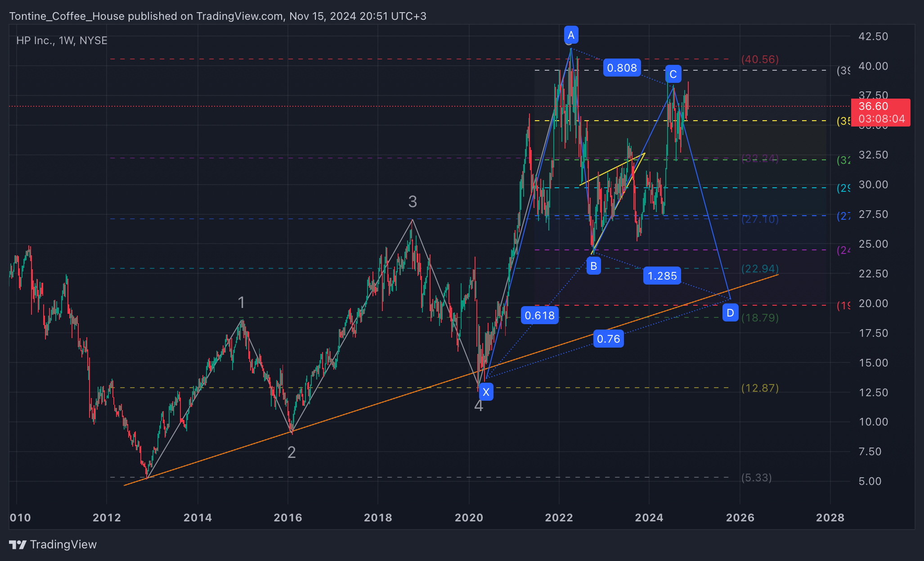Click the 5.00 price axis label

click(x=870, y=481)
